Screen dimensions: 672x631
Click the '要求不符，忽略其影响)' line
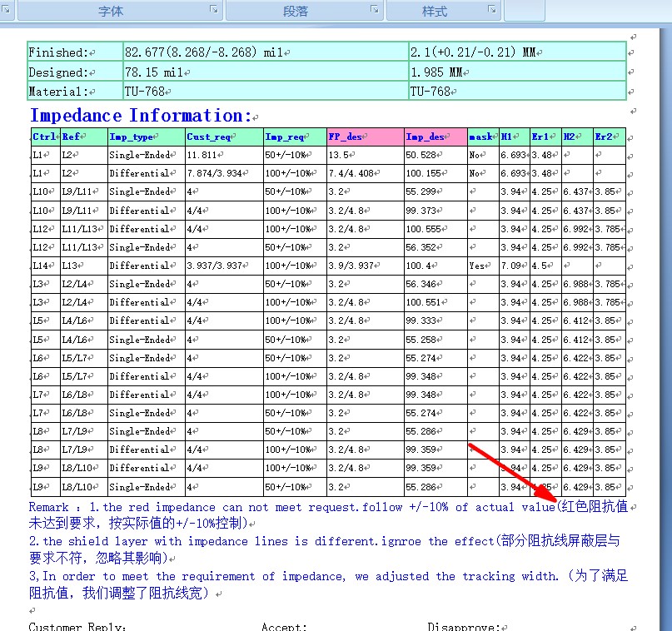98,558
